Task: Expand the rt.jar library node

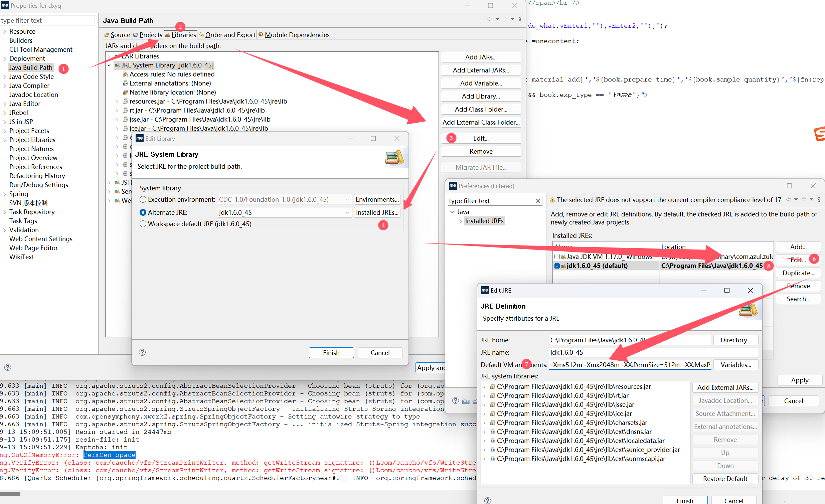Action: click(117, 110)
